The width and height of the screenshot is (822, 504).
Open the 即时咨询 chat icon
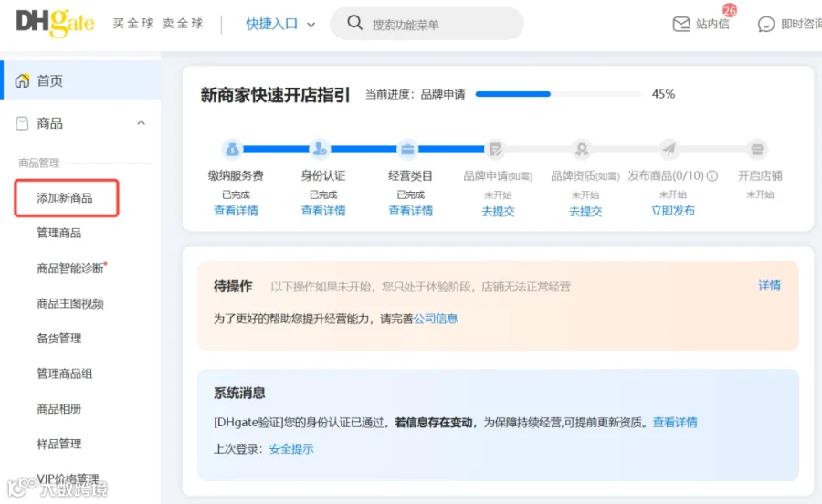tap(766, 24)
